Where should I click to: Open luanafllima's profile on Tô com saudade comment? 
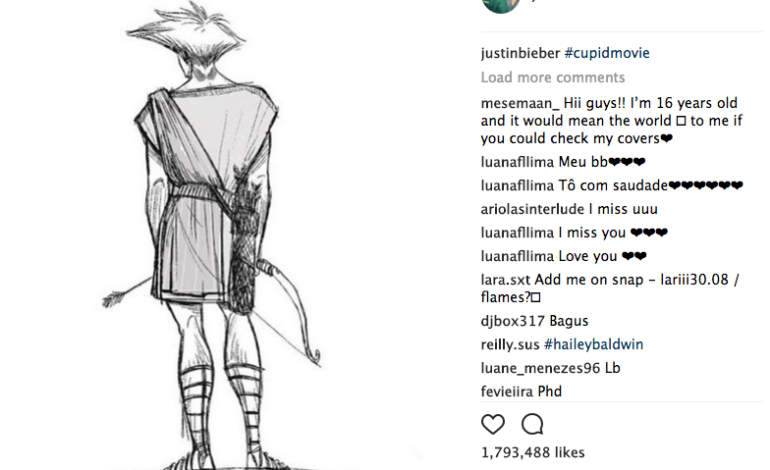point(517,186)
